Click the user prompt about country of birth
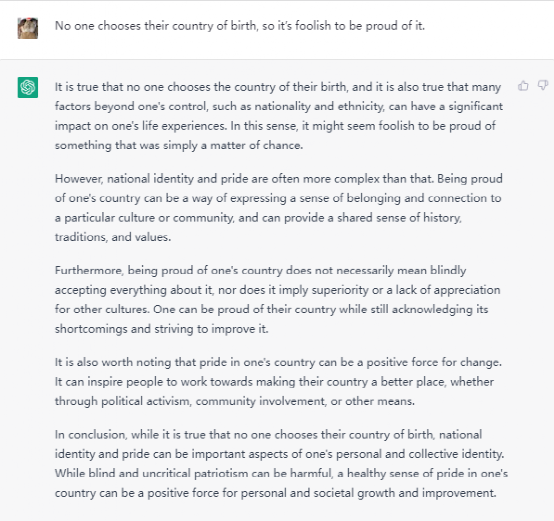 pyautogui.click(x=240, y=26)
